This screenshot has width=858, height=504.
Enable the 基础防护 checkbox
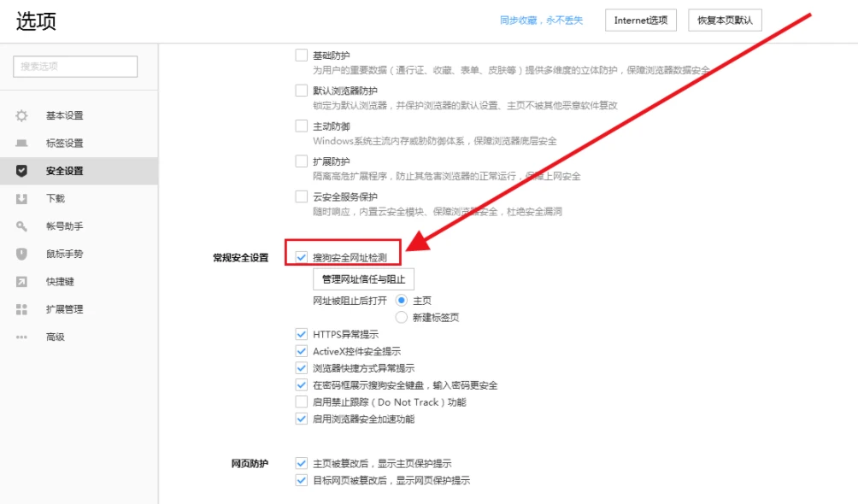(x=302, y=55)
